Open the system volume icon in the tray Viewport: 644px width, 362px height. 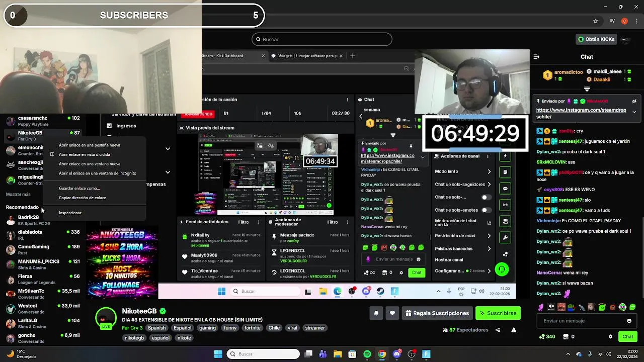click(x=608, y=354)
